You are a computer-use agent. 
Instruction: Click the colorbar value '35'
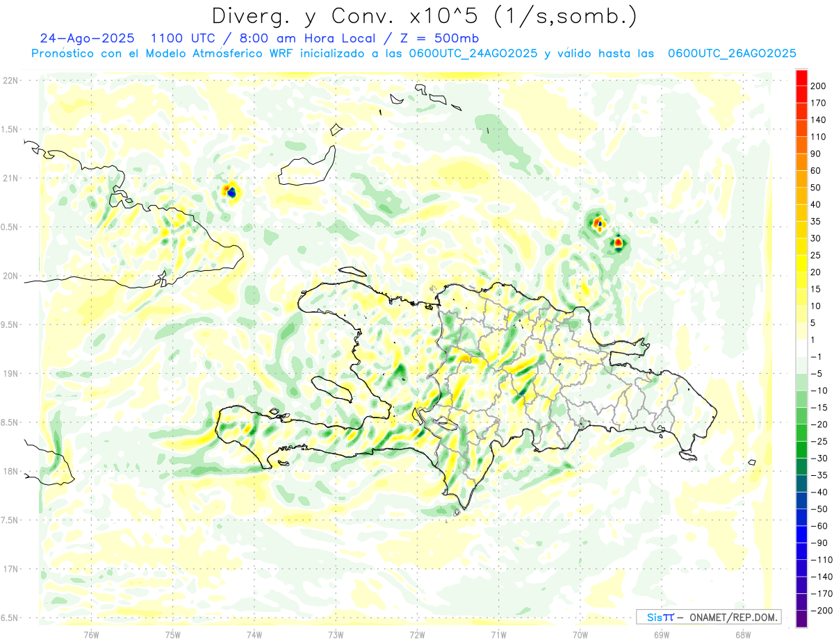[816, 222]
